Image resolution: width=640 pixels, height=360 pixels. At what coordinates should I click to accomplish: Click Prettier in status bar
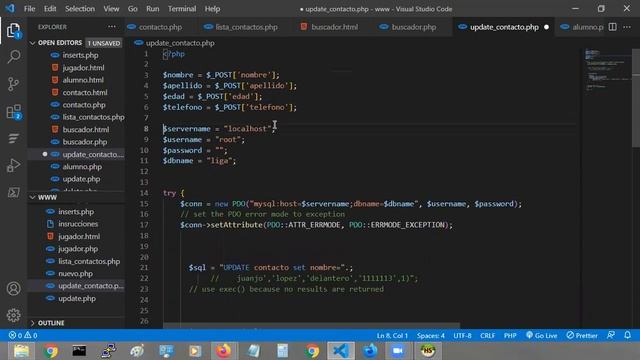[x=582, y=335]
